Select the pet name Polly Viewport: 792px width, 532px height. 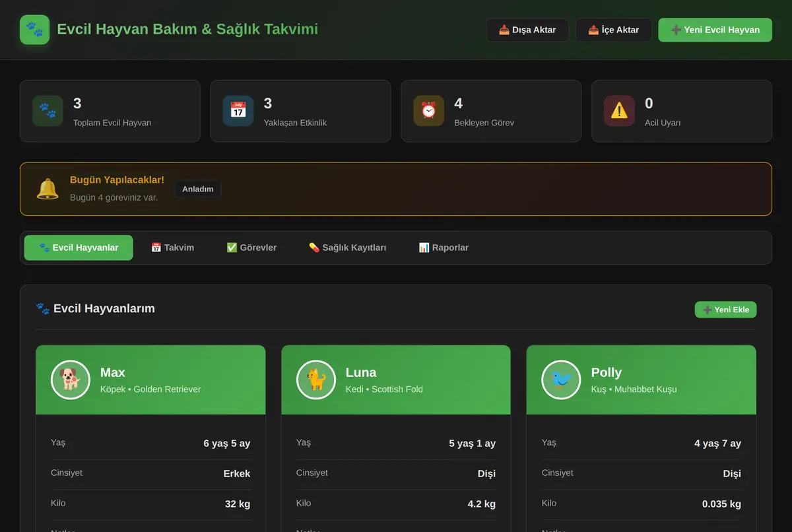click(607, 372)
